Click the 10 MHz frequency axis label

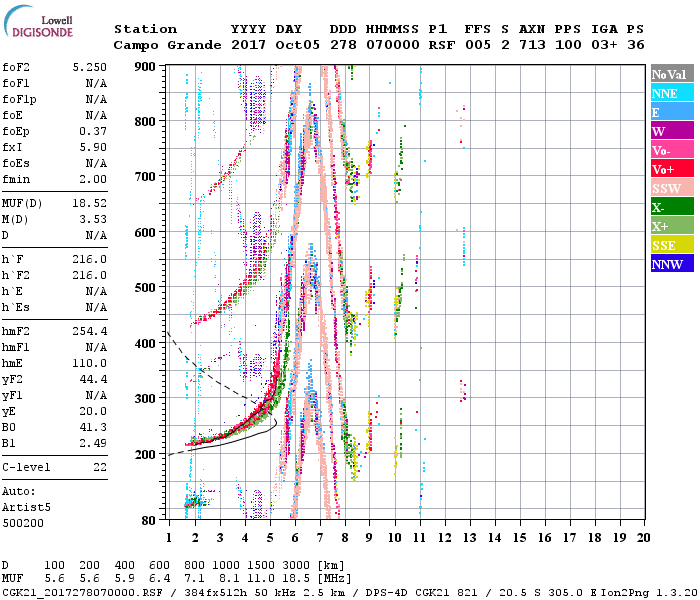[x=394, y=538]
